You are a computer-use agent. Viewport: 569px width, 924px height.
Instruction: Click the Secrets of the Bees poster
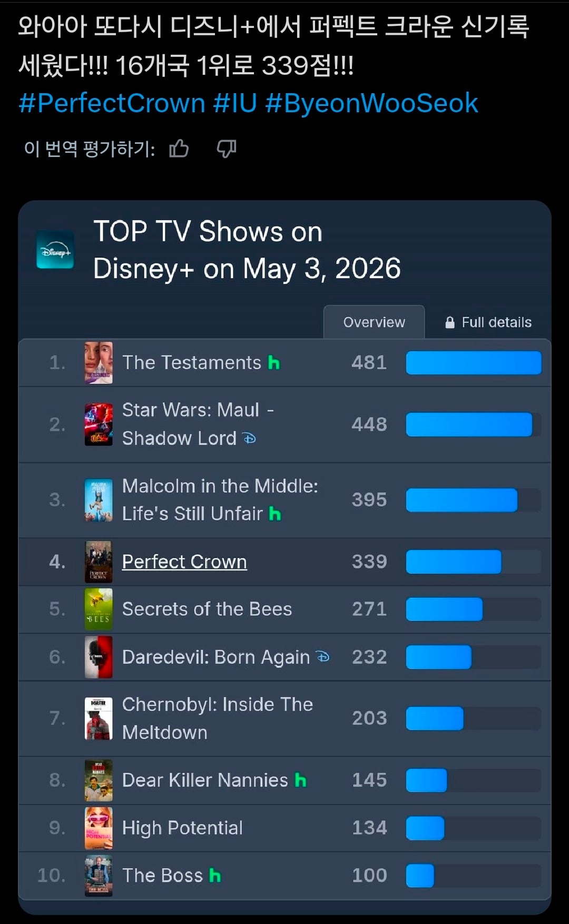[x=99, y=609]
